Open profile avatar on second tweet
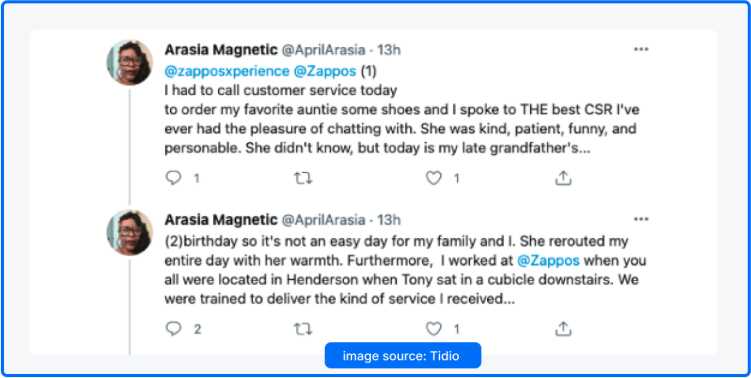The height and width of the screenshot is (378, 751). [x=129, y=232]
